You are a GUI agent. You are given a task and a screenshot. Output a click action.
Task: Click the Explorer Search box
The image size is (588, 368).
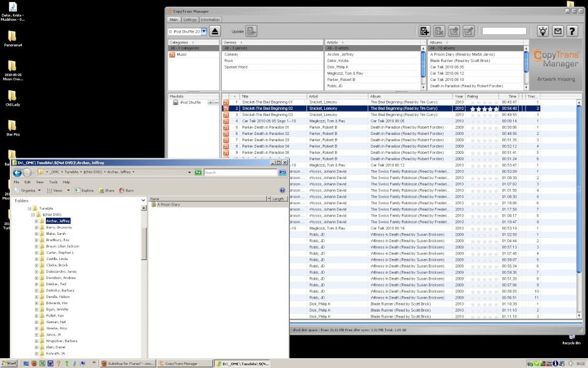(240, 172)
